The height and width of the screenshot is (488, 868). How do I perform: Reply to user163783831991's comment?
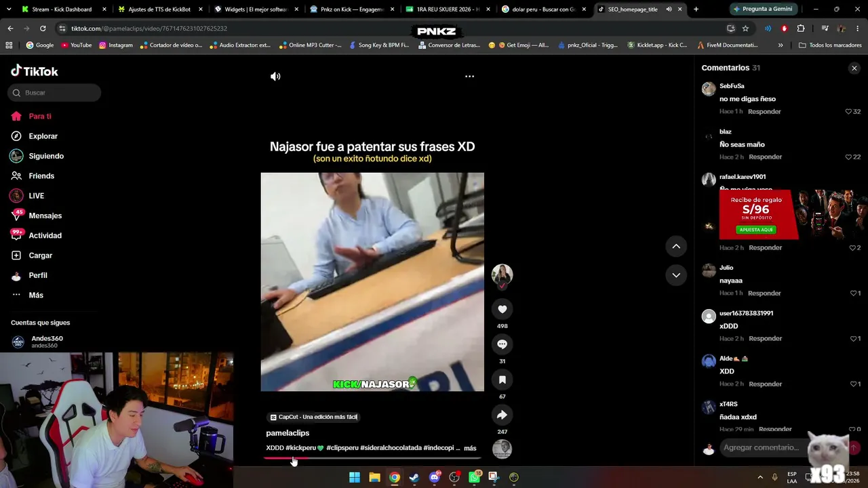pyautogui.click(x=766, y=338)
